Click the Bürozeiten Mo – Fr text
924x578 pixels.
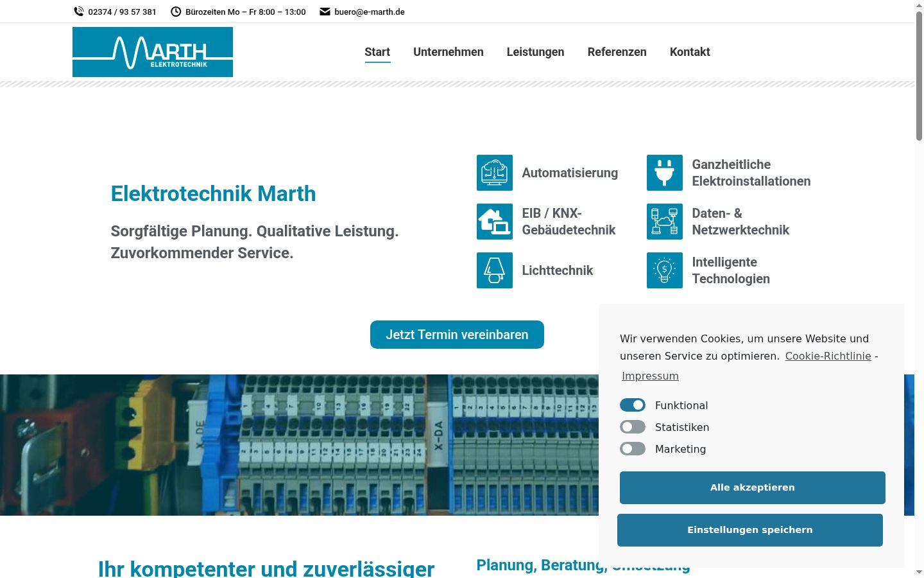tap(246, 12)
